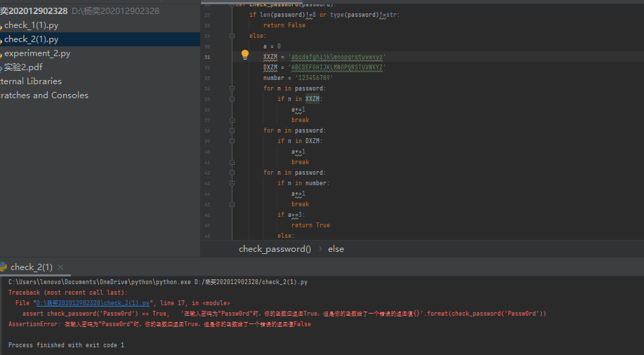Viewport: 644px width, 355px height.
Task: Click Python icon on check_2(1) run tab
Action: [x=4, y=267]
